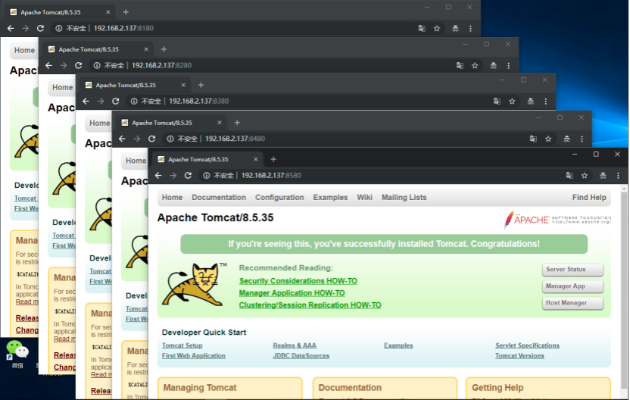
Task: Open Chrome menu in the 8380 window
Action: [546, 101]
